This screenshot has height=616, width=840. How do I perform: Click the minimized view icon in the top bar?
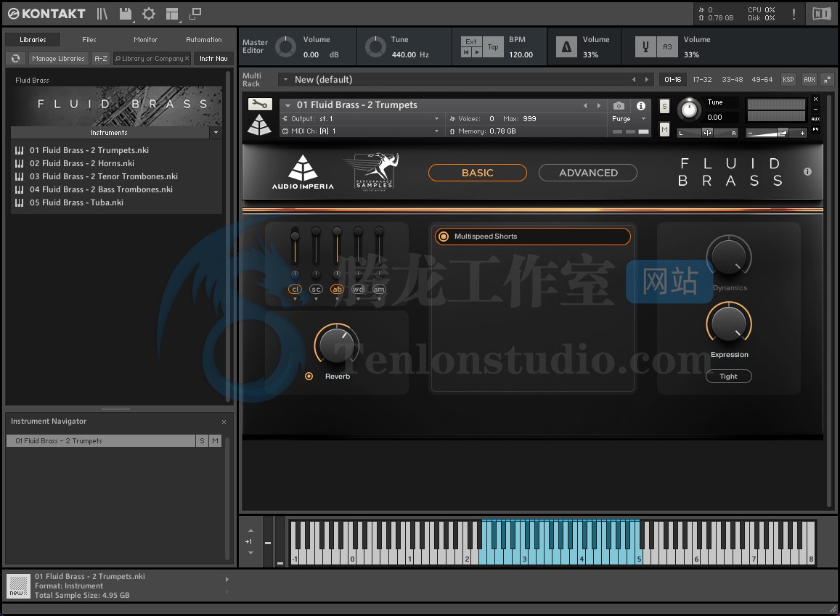(195, 14)
